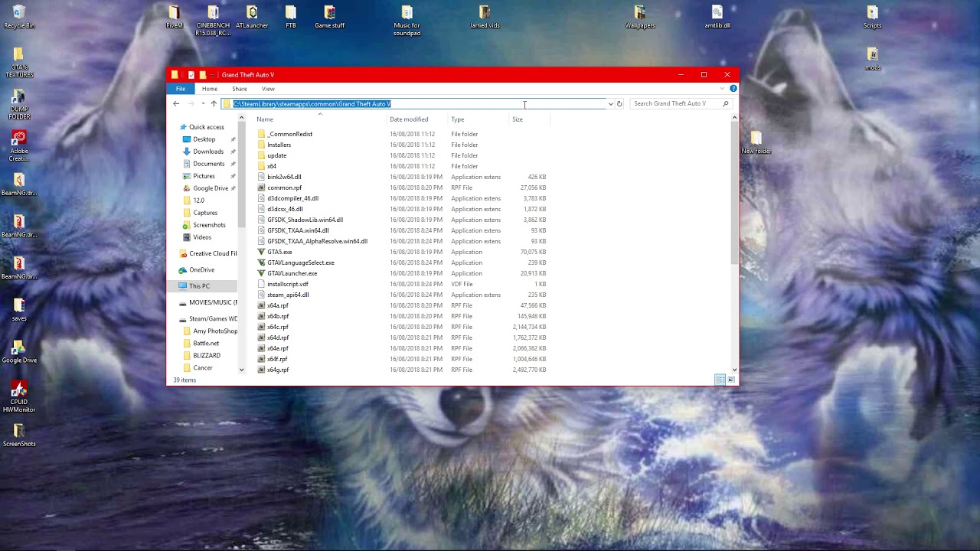Open the Share ribbon tab
This screenshot has height=551, width=980.
[239, 89]
